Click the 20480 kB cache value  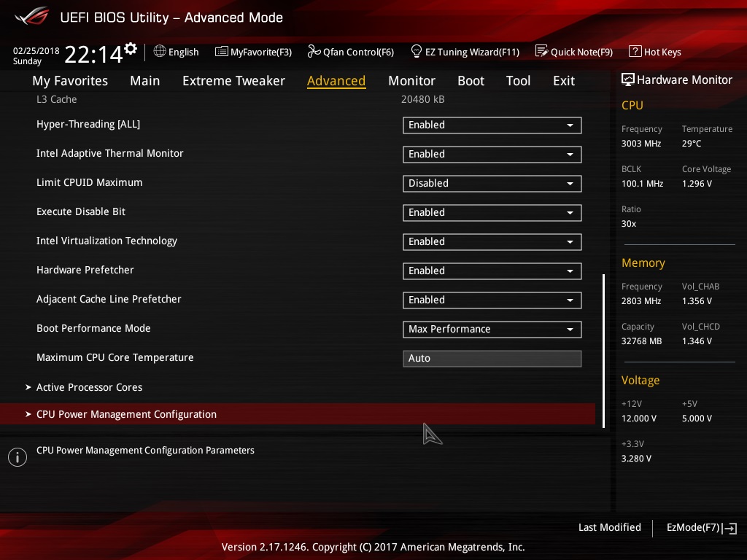coord(422,99)
